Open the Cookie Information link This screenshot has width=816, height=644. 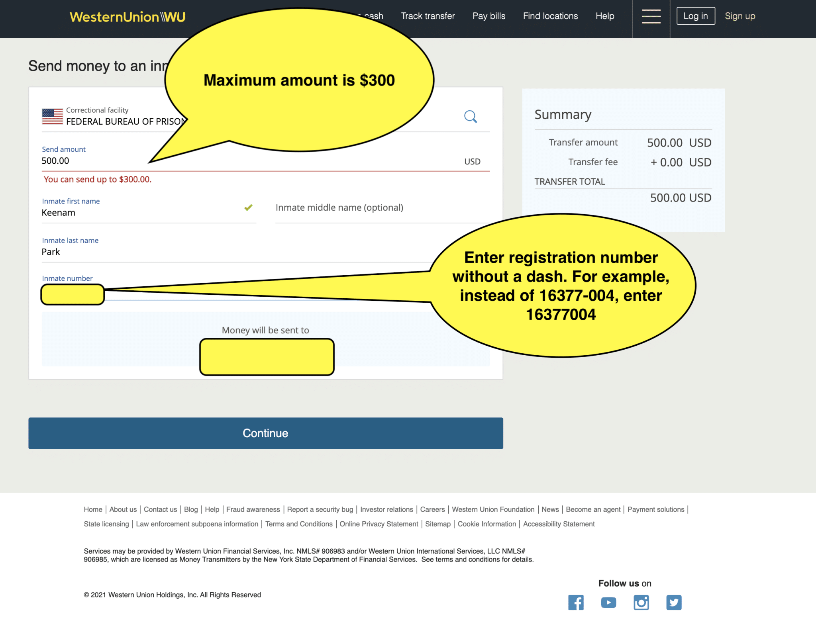[x=487, y=524]
